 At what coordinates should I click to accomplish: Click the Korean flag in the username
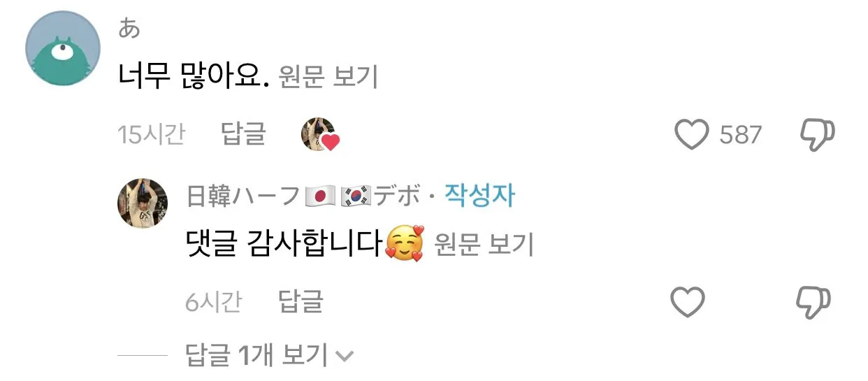point(355,197)
